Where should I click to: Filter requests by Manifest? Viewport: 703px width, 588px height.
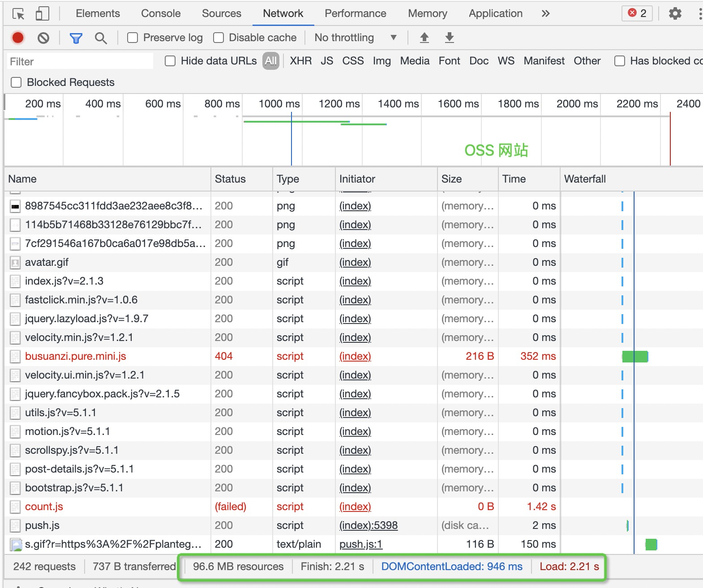click(x=544, y=61)
